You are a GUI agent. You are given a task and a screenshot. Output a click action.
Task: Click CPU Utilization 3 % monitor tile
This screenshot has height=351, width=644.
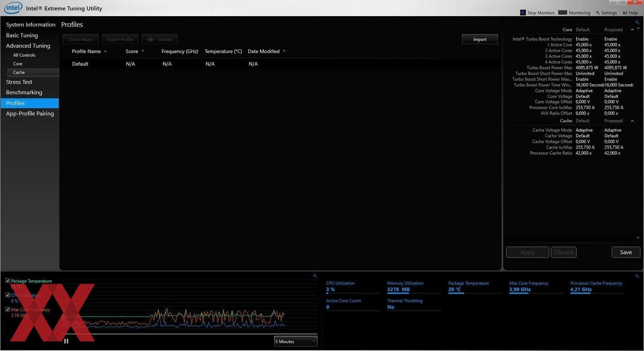click(x=353, y=287)
